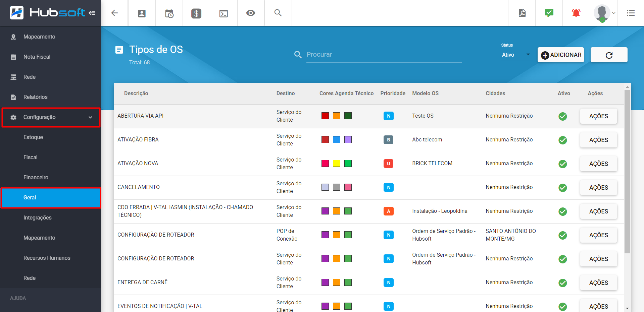This screenshot has height=312, width=644.
Task: Sort by Descrição column header
Action: click(136, 93)
